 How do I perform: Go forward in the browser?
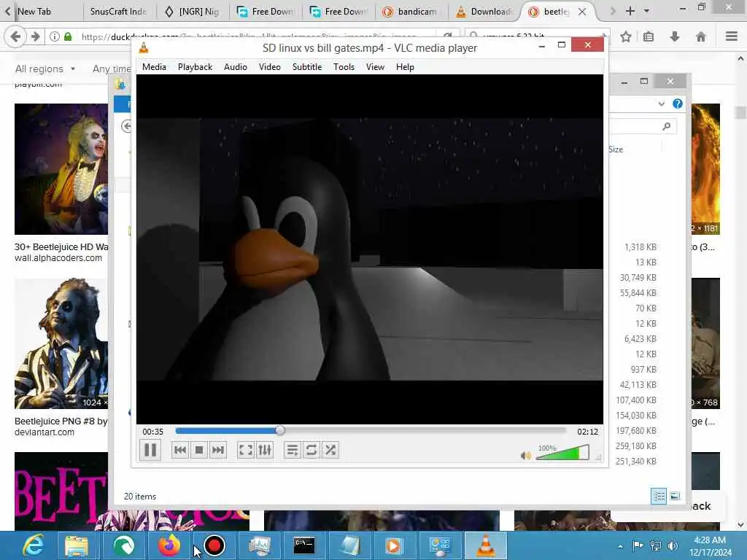click(35, 36)
